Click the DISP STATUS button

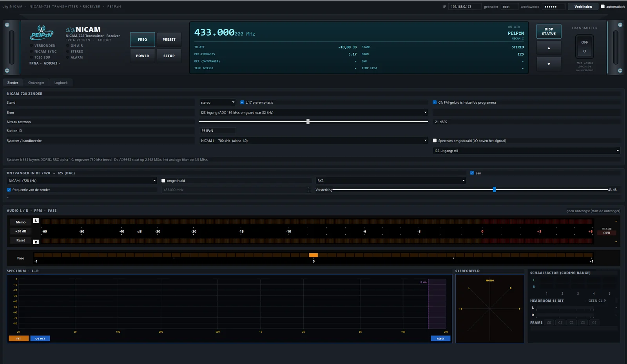[549, 31]
